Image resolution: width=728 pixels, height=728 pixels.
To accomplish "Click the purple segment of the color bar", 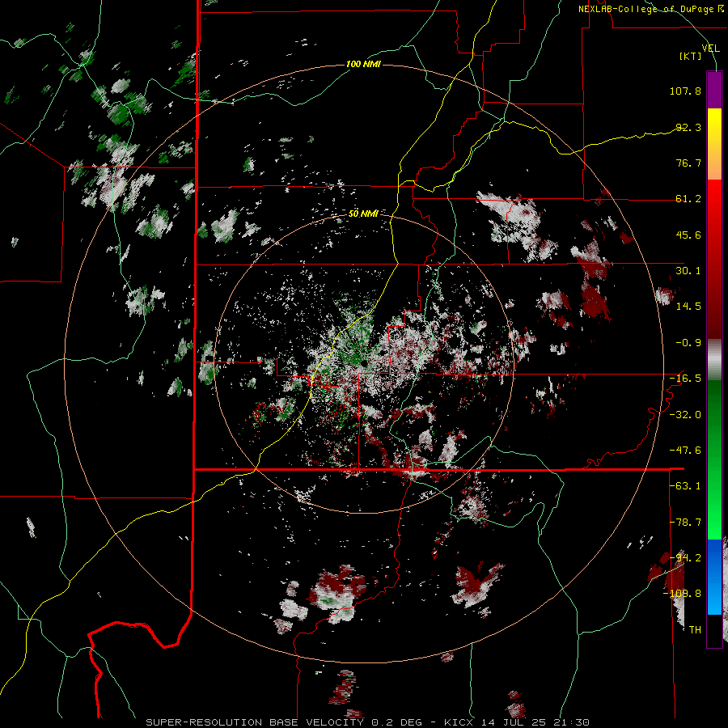I will pos(714,90).
